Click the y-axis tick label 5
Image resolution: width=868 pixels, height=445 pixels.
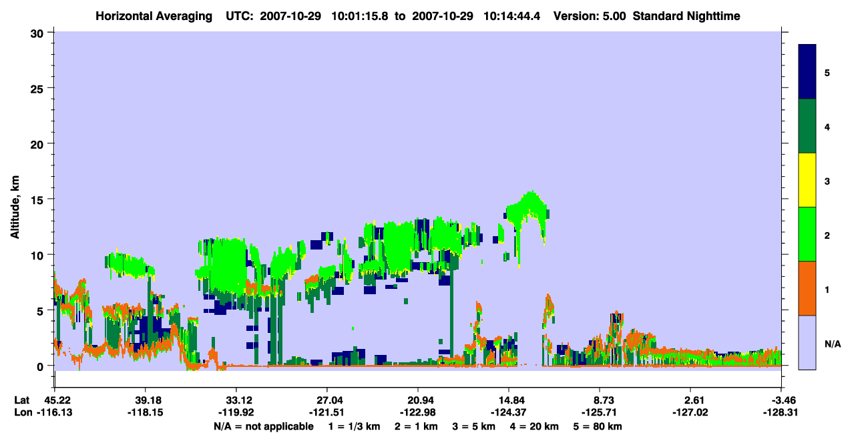(42, 310)
